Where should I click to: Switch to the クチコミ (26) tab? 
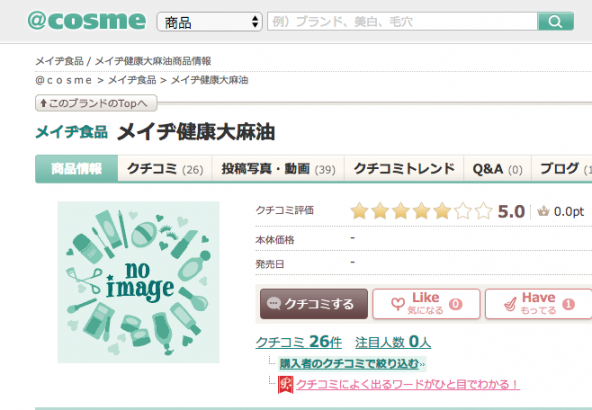(165, 169)
